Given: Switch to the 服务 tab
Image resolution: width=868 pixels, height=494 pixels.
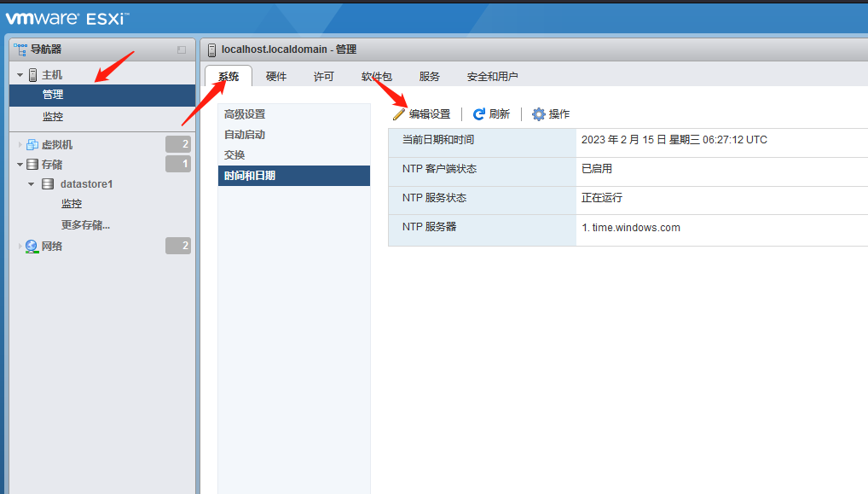Looking at the screenshot, I should pos(430,77).
